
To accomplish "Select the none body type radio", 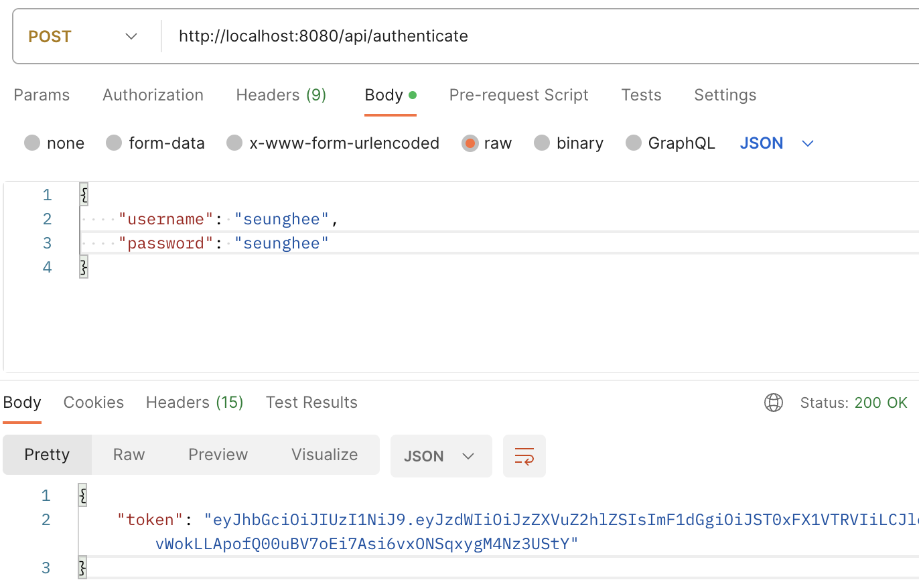I will (32, 143).
